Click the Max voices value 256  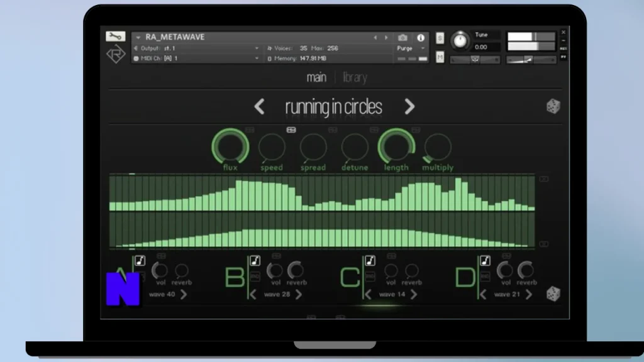tap(333, 48)
